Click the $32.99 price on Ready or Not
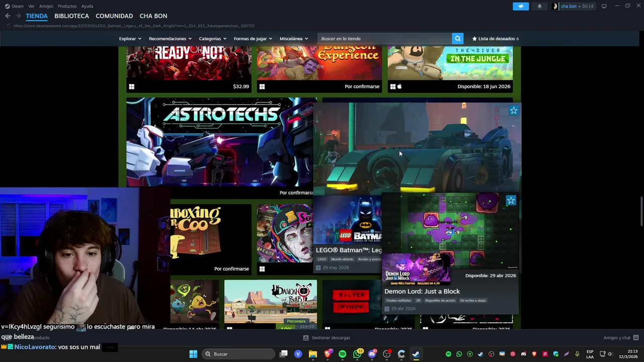644x362 pixels. point(241,86)
